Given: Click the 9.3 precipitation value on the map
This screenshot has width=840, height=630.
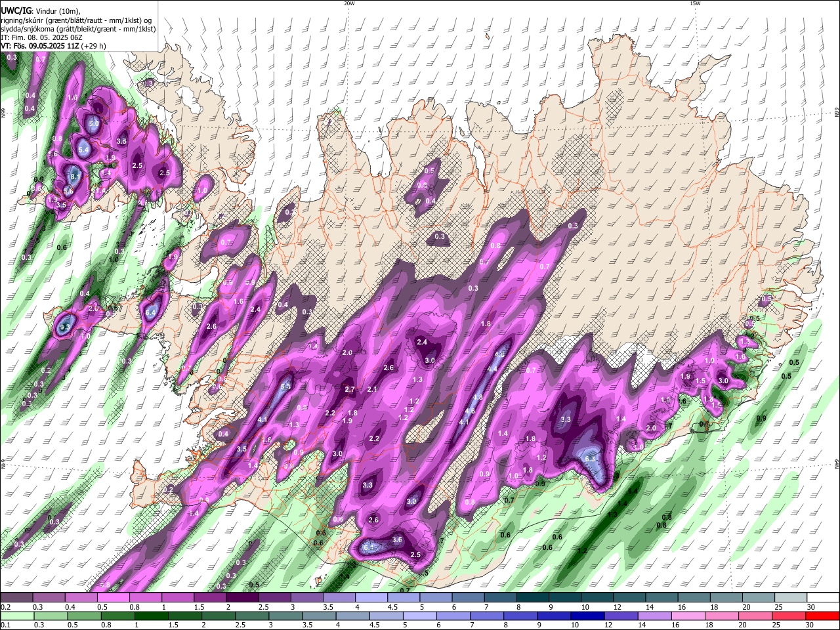Looking at the screenshot, I should point(64,326).
